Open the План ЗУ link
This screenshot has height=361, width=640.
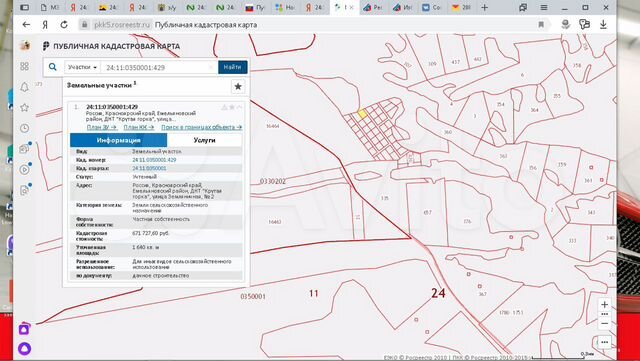[x=102, y=127]
